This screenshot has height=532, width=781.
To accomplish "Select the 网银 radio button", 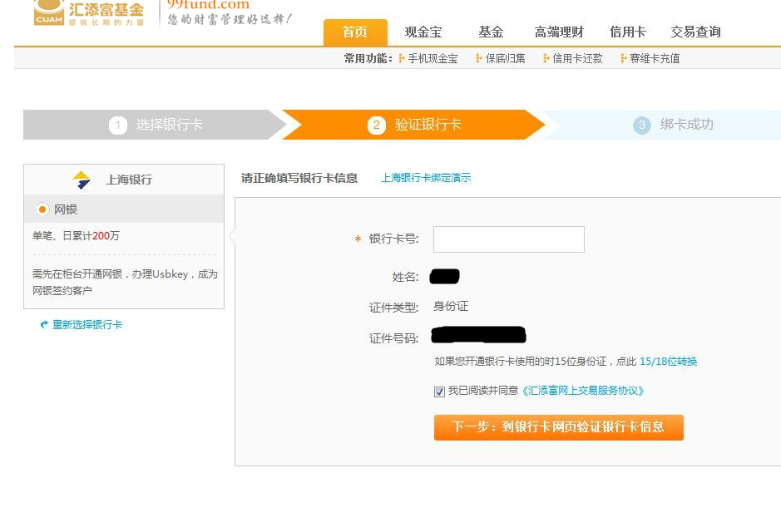I will coord(42,209).
